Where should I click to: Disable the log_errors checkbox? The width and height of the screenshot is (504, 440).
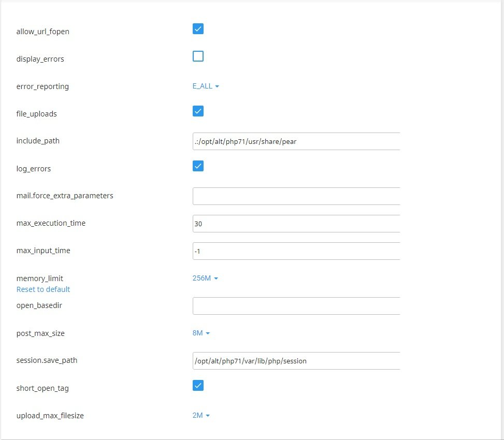(198, 166)
